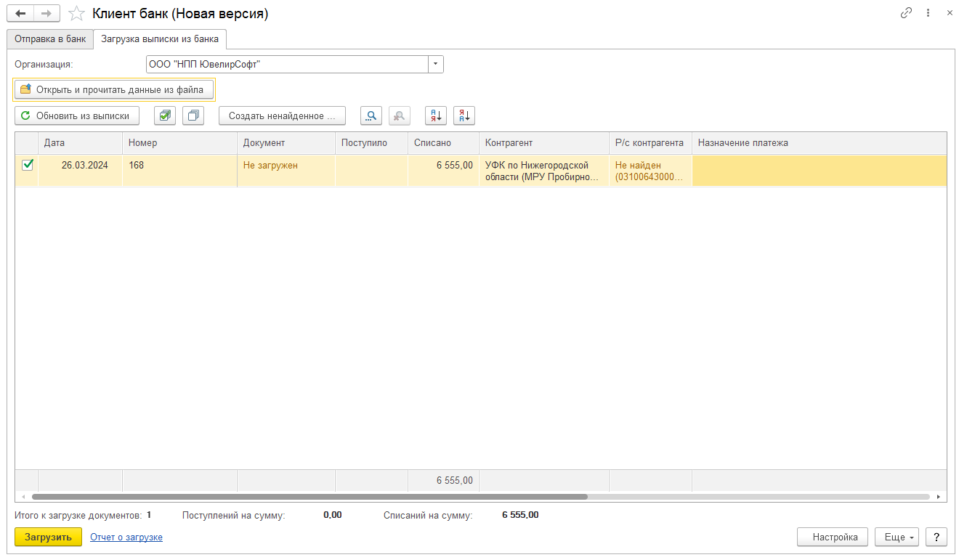This screenshot has width=959, height=560.
Task: Cancel search icon in toolbar
Action: coord(400,115)
